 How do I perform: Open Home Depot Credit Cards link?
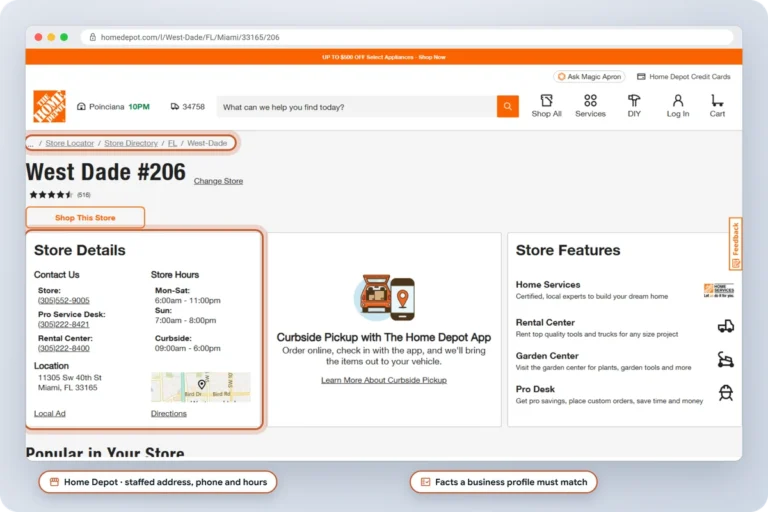(x=683, y=76)
